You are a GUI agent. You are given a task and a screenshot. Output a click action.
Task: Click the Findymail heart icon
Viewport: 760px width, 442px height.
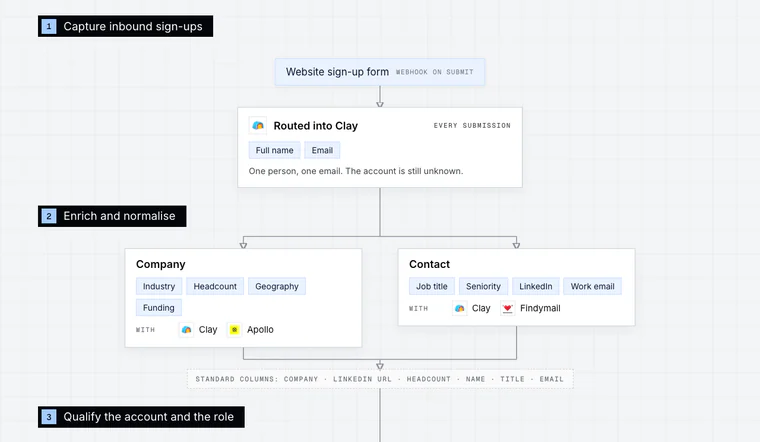coord(507,308)
